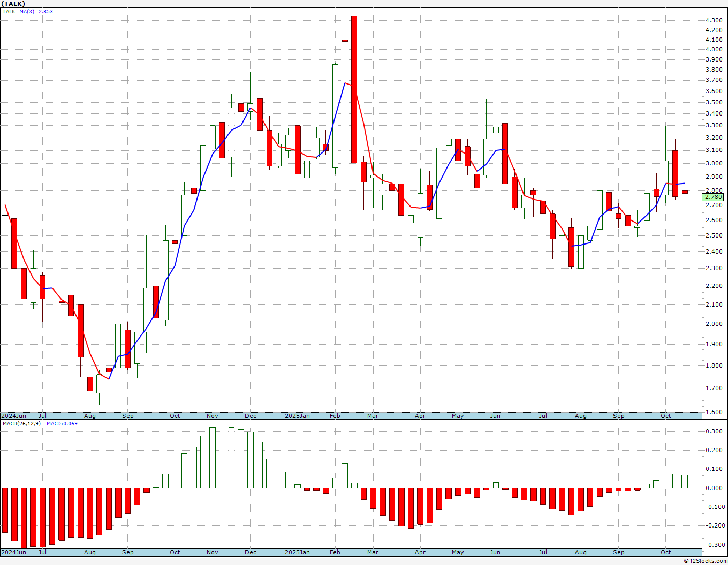Select the TALK legend label beside MA(3)
Image resolution: width=728 pixels, height=565 pixels.
pos(9,11)
